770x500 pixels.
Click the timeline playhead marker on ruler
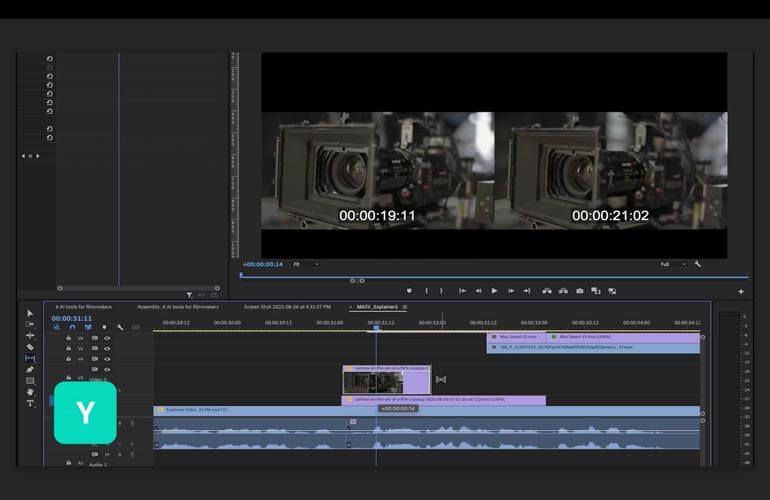376,328
